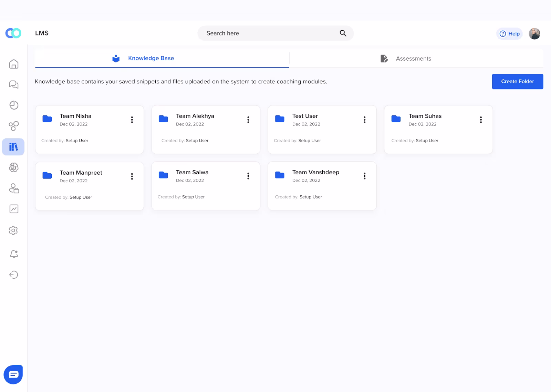This screenshot has width=551, height=392.
Task: Click the Team Salwa folder icon
Action: (x=163, y=175)
